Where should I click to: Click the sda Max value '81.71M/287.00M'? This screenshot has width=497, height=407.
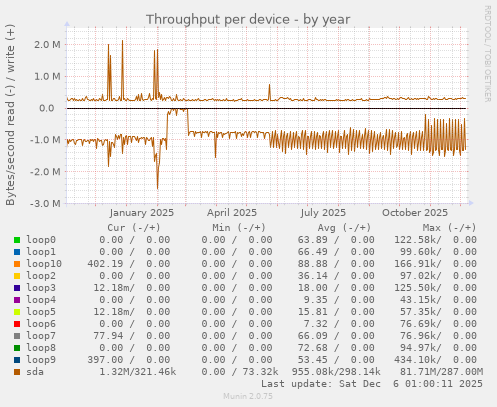441,372
